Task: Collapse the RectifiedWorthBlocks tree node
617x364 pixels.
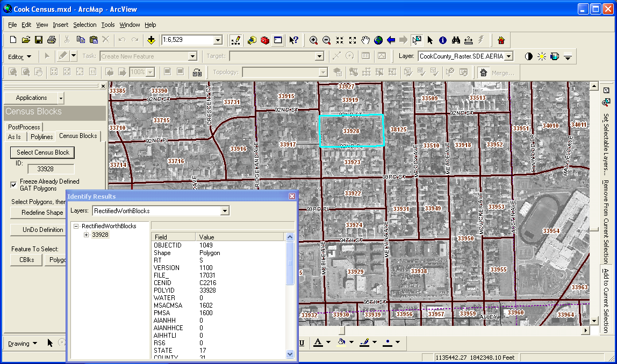Action: click(x=76, y=226)
